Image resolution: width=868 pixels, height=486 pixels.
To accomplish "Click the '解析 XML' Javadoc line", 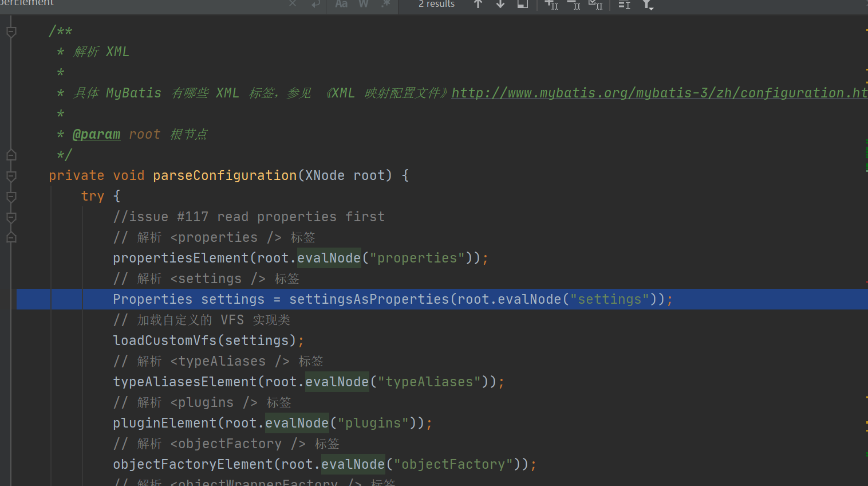I will click(x=101, y=52).
